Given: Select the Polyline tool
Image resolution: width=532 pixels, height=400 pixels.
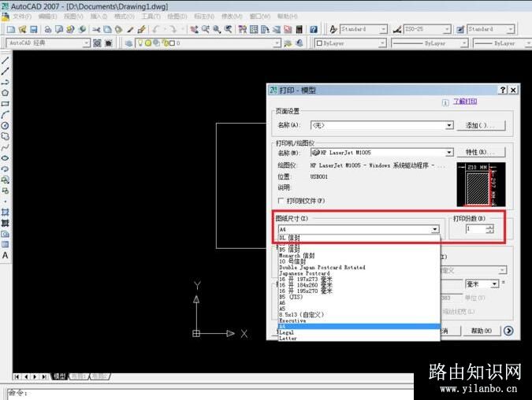Looking at the screenshot, I should (5, 83).
